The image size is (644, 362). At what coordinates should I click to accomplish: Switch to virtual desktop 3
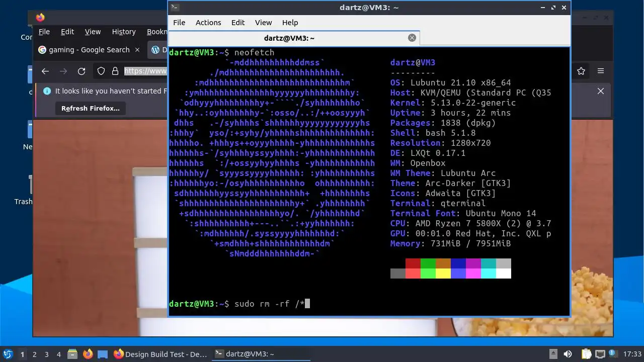click(x=47, y=354)
